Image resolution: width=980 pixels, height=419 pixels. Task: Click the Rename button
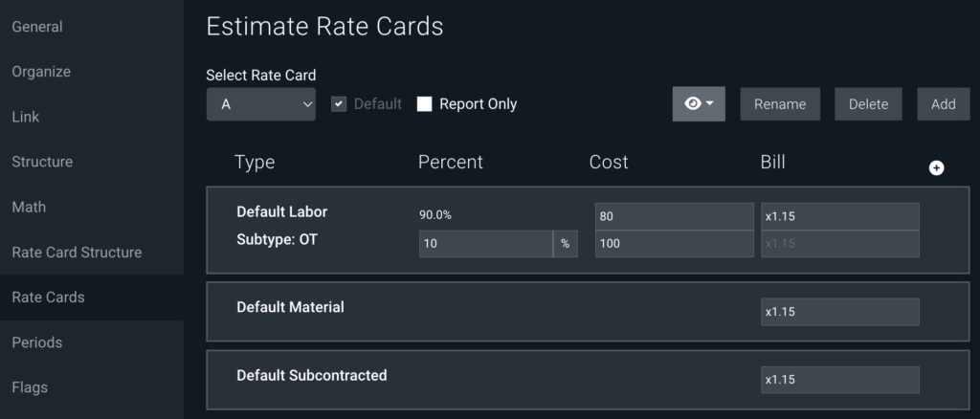click(x=780, y=104)
